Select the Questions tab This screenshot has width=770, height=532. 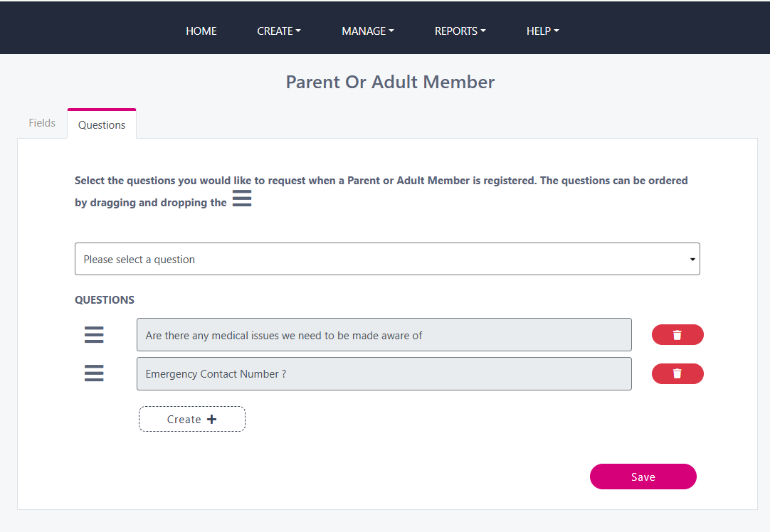click(102, 124)
